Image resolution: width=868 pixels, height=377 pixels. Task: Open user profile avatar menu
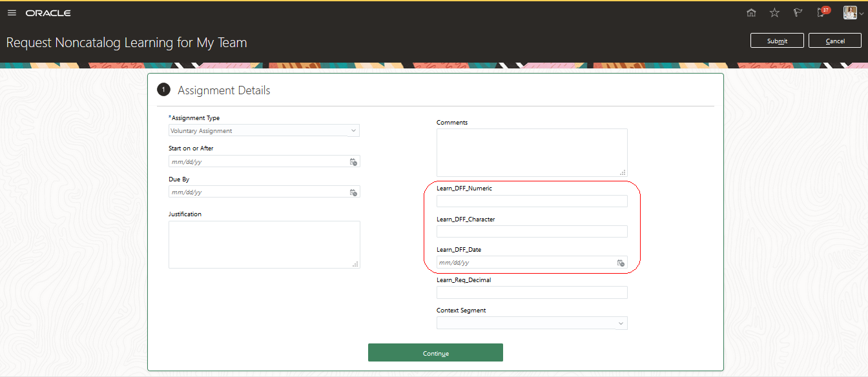(851, 13)
